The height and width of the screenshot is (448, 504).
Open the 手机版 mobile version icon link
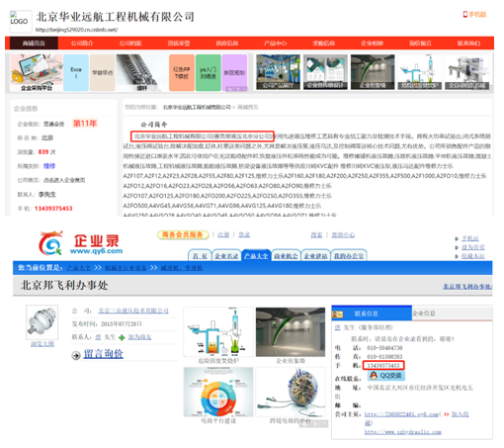[474, 15]
